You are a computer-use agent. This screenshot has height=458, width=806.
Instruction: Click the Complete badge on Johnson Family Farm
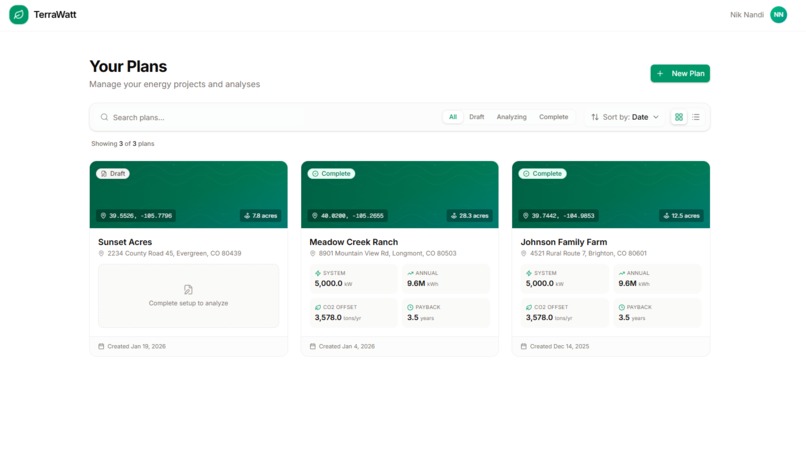542,174
